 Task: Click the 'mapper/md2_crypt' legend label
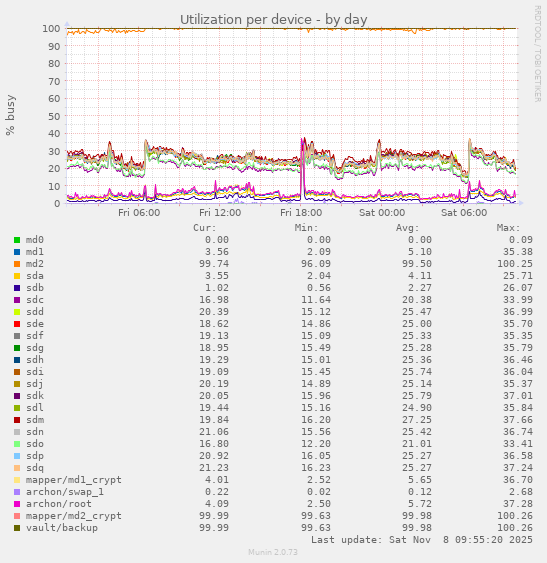74,516
